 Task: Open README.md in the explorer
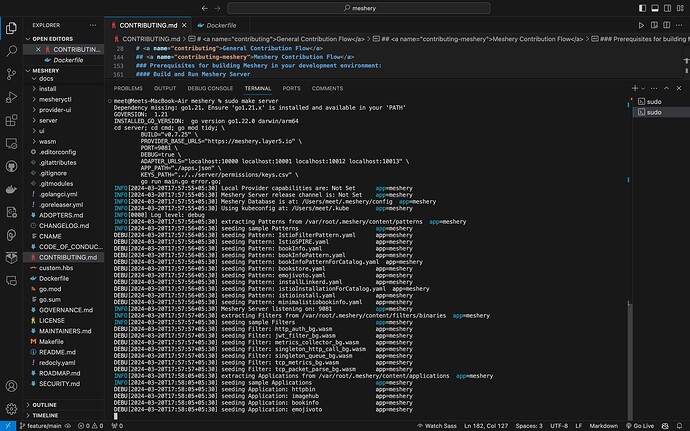[64, 352]
